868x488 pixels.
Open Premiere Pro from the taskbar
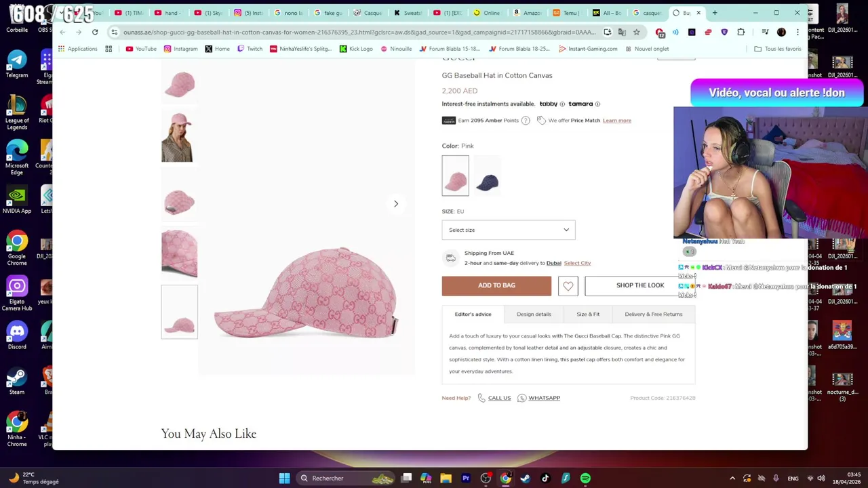tap(466, 478)
